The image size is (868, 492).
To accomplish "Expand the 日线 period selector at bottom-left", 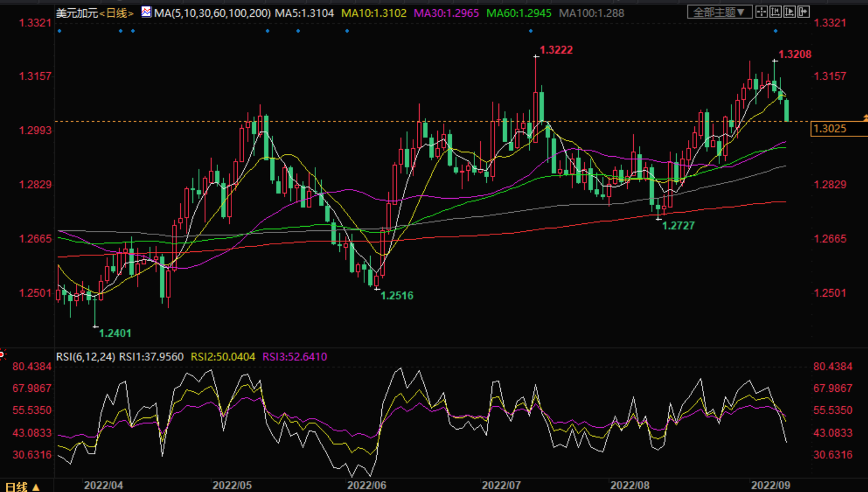I will point(22,486).
